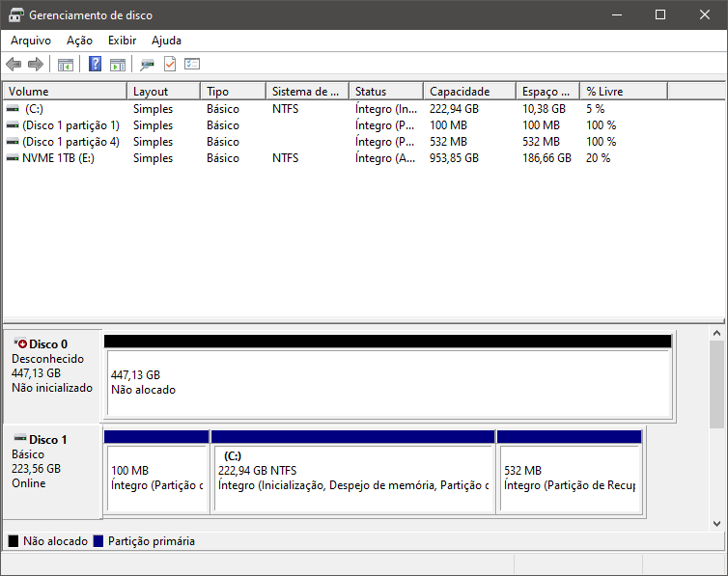Click the Disk Management title bar icon
This screenshot has width=728, height=576.
tap(15, 14)
